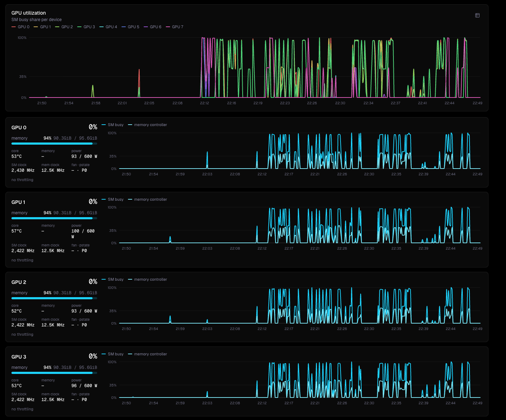Click "no throttling" status on GPU 0 card

22,180
